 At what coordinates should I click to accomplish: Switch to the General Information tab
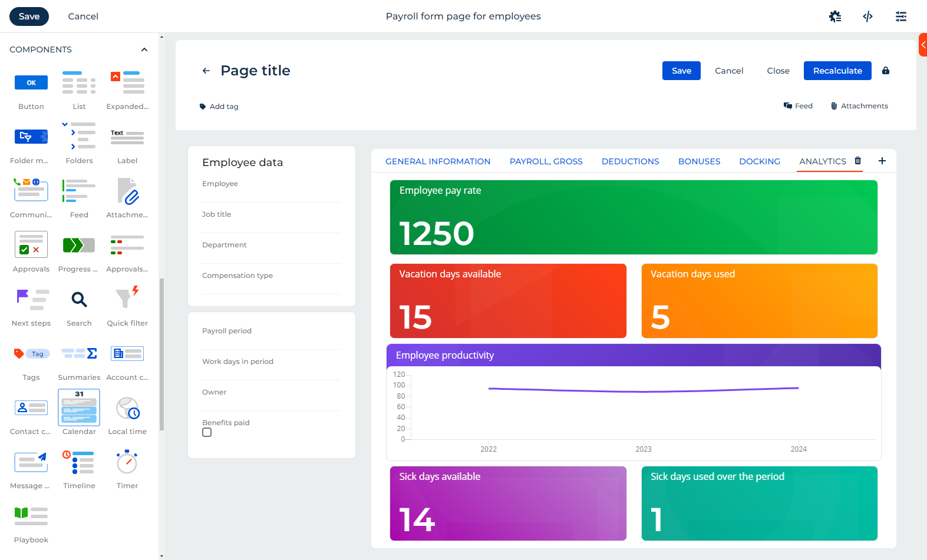click(x=438, y=161)
